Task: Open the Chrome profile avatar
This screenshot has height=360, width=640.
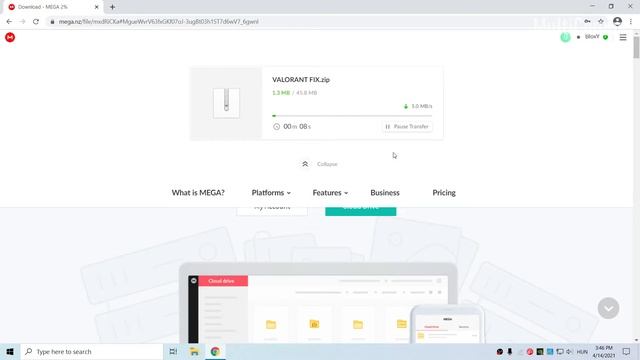Action: click(x=617, y=21)
